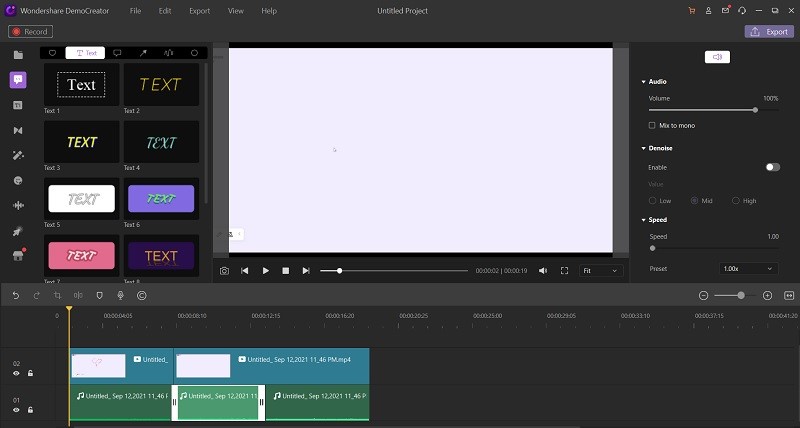Click the copyright circle icon in timeline toolbar
This screenshot has height=428, width=800.
click(x=142, y=295)
